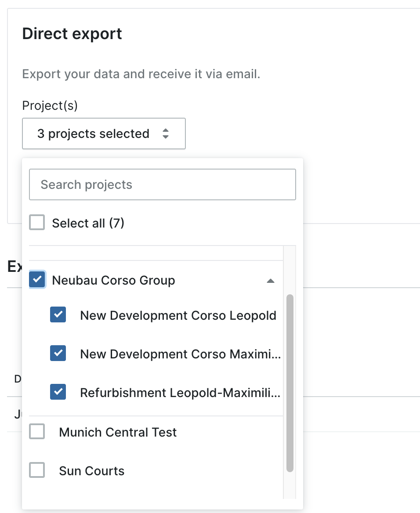Image resolution: width=420 pixels, height=513 pixels.
Task: Untick Refurbishment Leopold-Maximili... checkbox
Action: pos(58,392)
